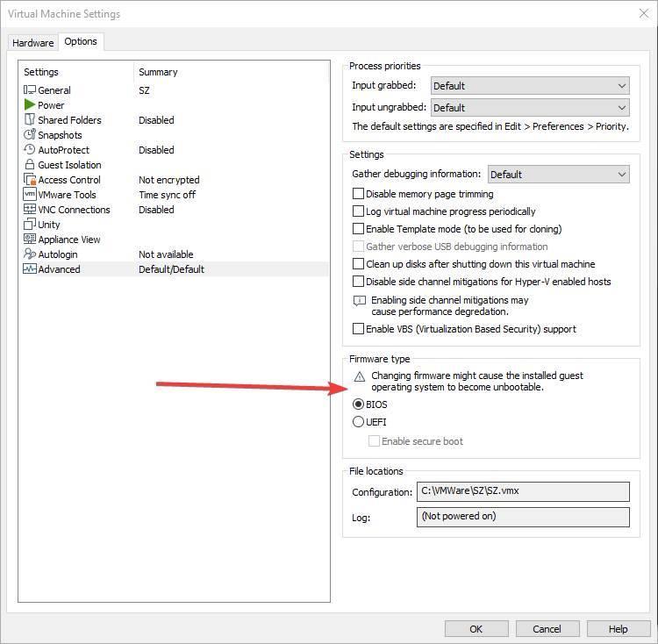Click the firmware warning triangle icon

360,376
